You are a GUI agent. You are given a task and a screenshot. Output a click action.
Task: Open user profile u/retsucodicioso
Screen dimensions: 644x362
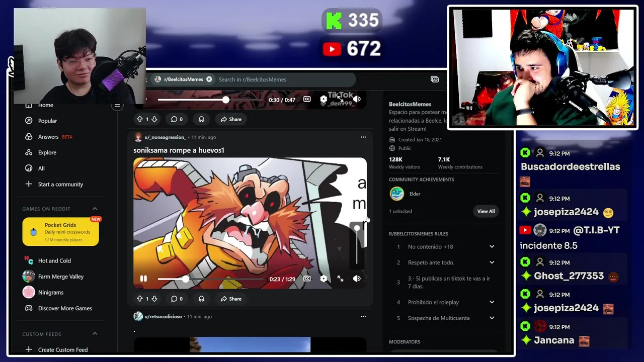coord(163,317)
